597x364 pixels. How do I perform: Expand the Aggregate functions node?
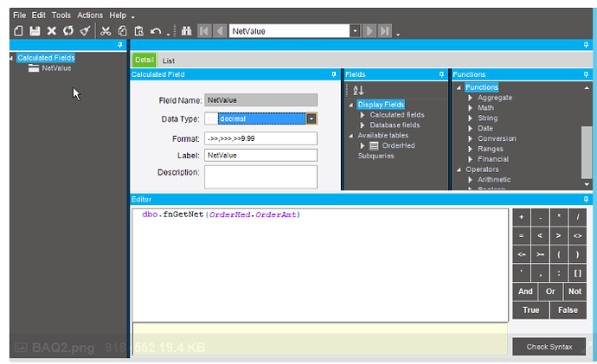pos(471,98)
